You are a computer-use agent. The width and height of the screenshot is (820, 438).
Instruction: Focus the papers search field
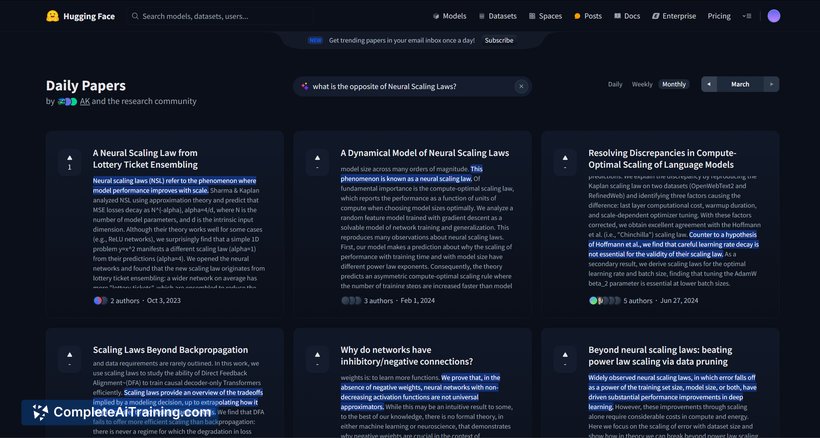[412, 87]
